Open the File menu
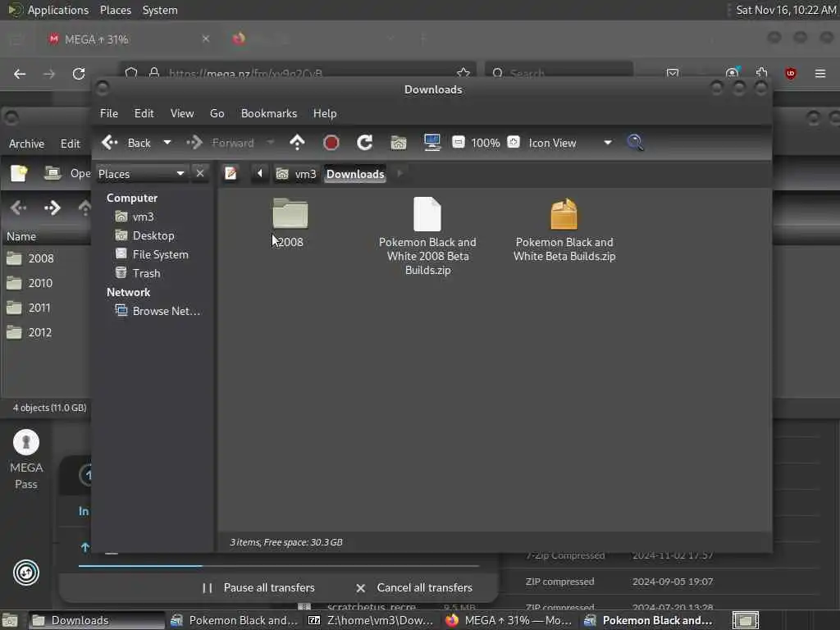 (x=109, y=113)
